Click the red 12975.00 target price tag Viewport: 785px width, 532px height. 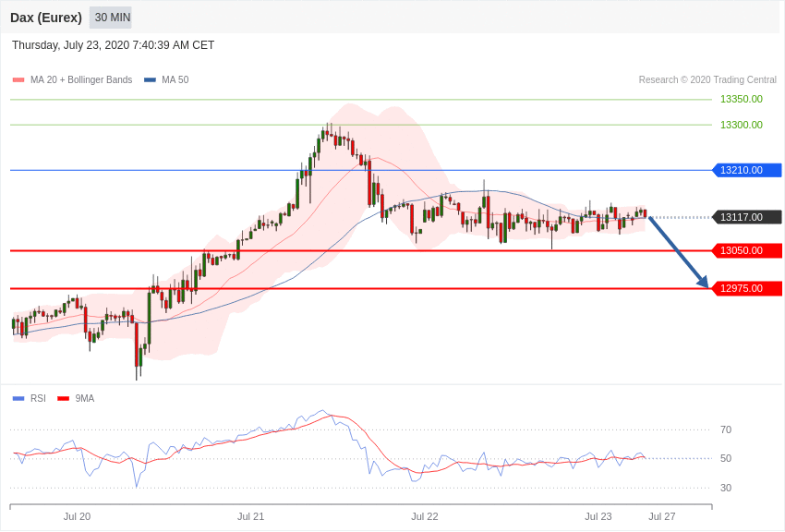(747, 288)
